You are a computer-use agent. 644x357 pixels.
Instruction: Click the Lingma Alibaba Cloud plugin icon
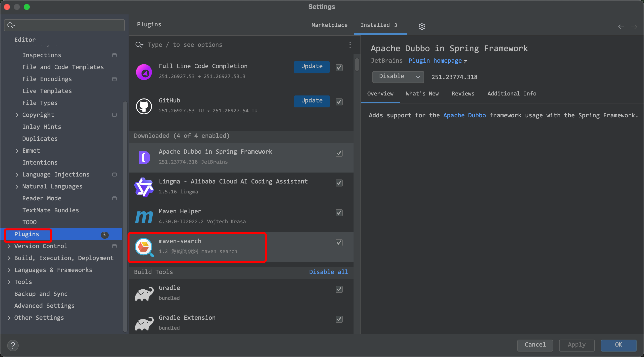(144, 187)
